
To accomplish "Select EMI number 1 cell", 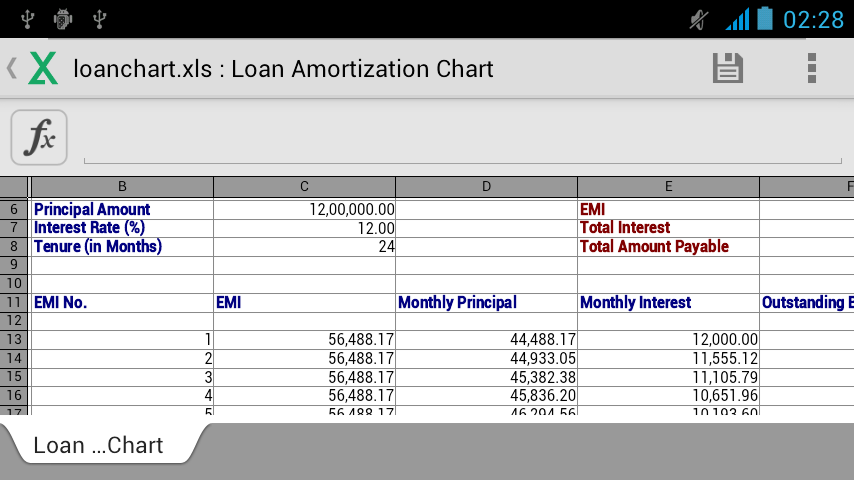I will [x=123, y=339].
